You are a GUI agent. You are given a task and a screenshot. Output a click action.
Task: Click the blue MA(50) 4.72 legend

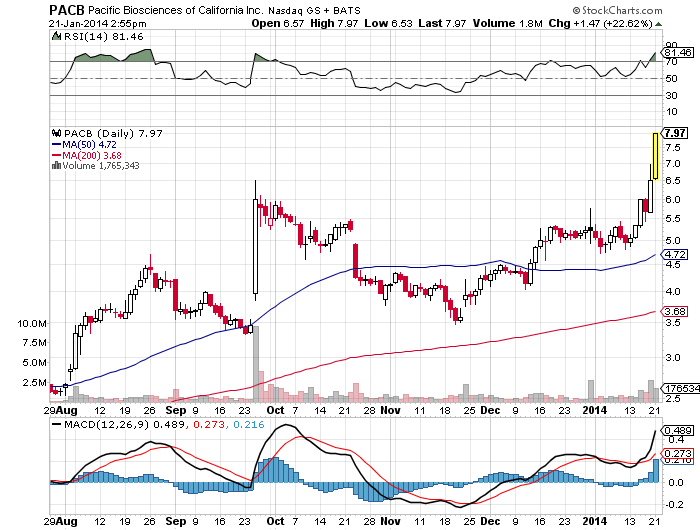click(84, 144)
